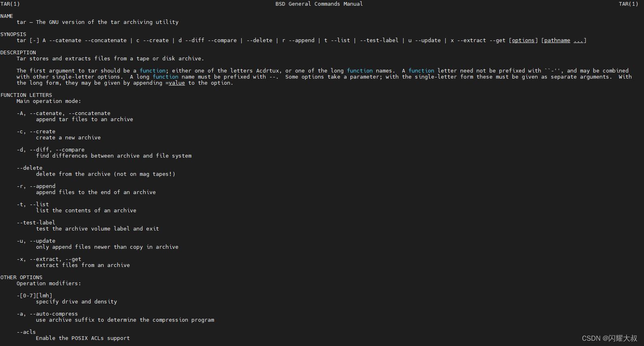Click 'test the archive volume label and exit'
Screen dimensions: 644x346
click(x=98, y=229)
